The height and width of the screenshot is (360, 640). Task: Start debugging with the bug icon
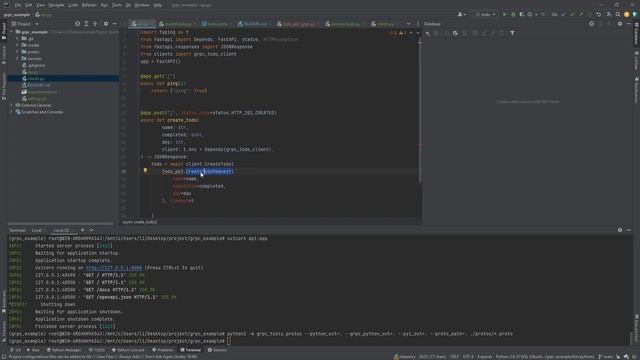(513, 14)
